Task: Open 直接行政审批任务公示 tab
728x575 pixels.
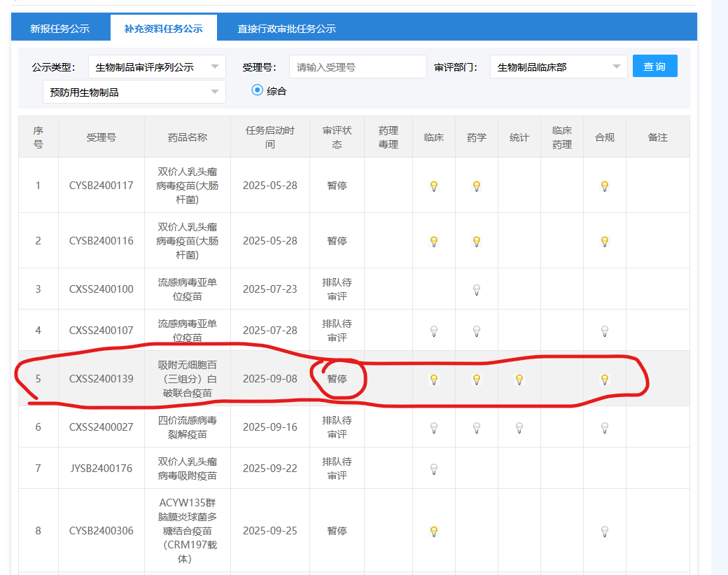Action: click(286, 29)
